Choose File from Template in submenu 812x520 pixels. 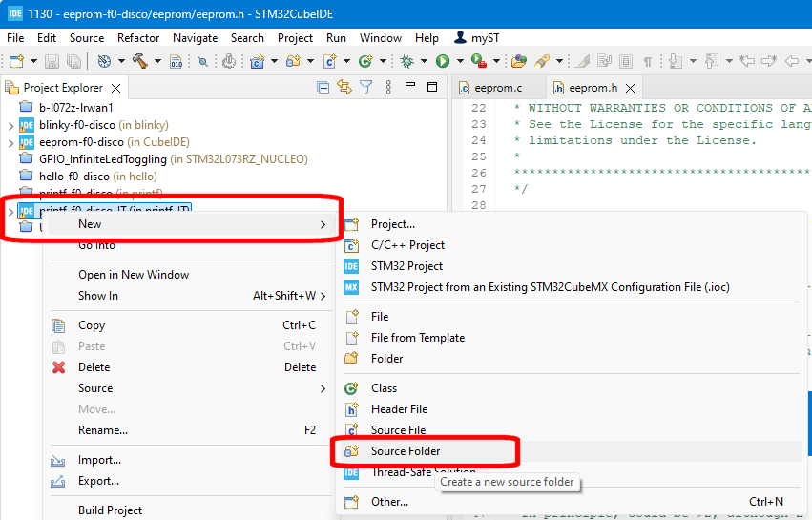point(572,338)
